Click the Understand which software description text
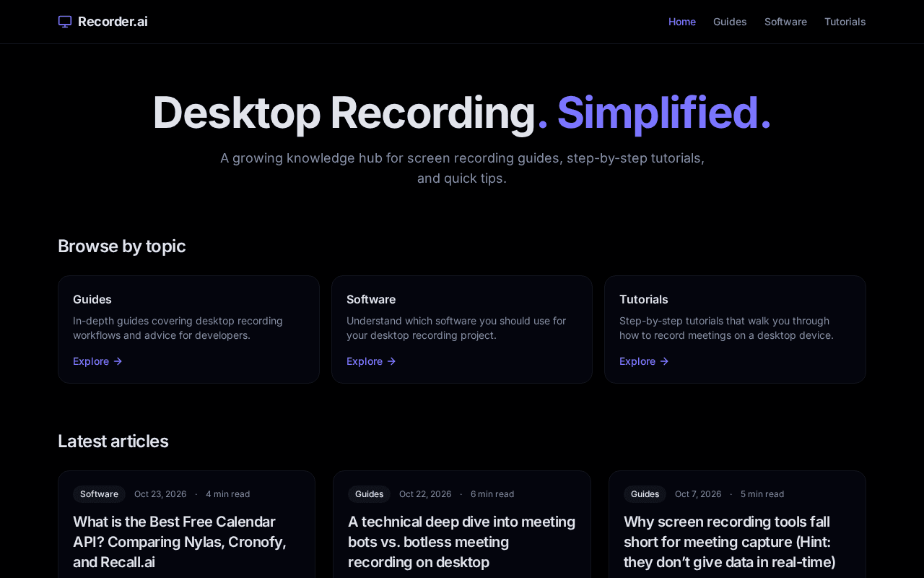This screenshot has height=578, width=924. 456,328
